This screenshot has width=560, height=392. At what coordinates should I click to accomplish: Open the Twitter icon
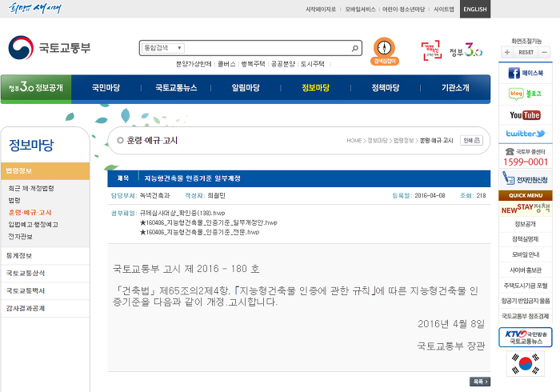tap(526, 134)
